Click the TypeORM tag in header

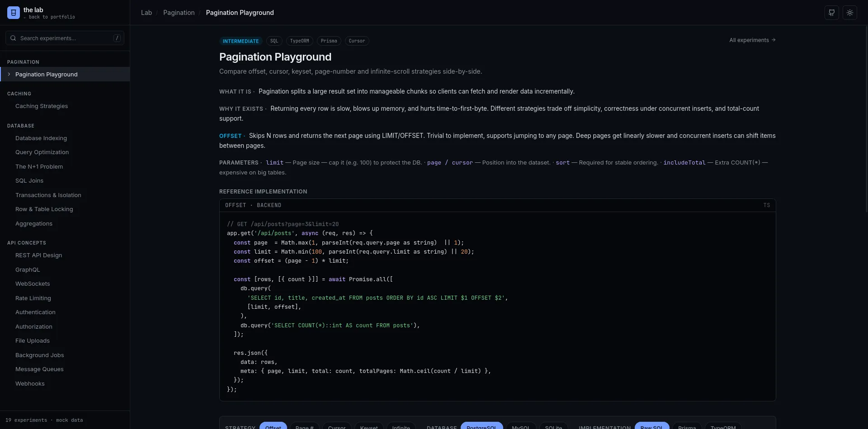tap(300, 41)
